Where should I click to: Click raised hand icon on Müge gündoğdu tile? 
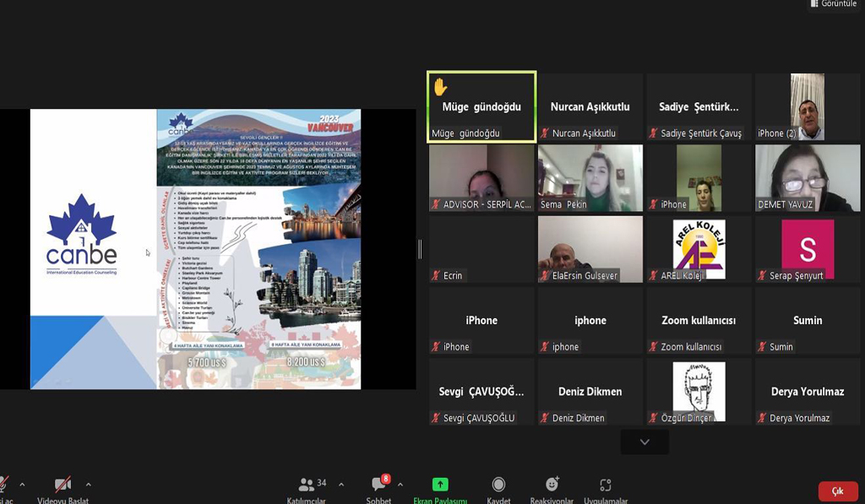(440, 87)
